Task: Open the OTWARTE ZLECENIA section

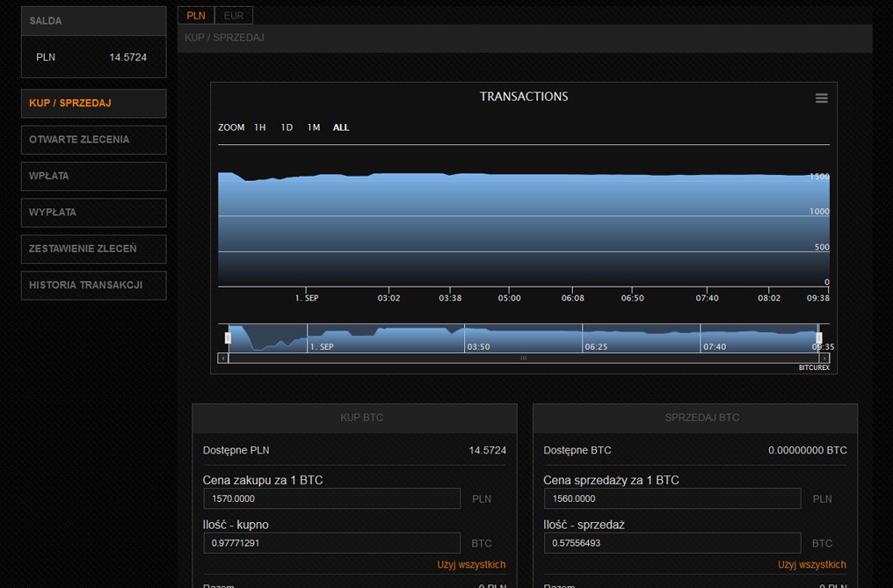Action: click(x=93, y=139)
